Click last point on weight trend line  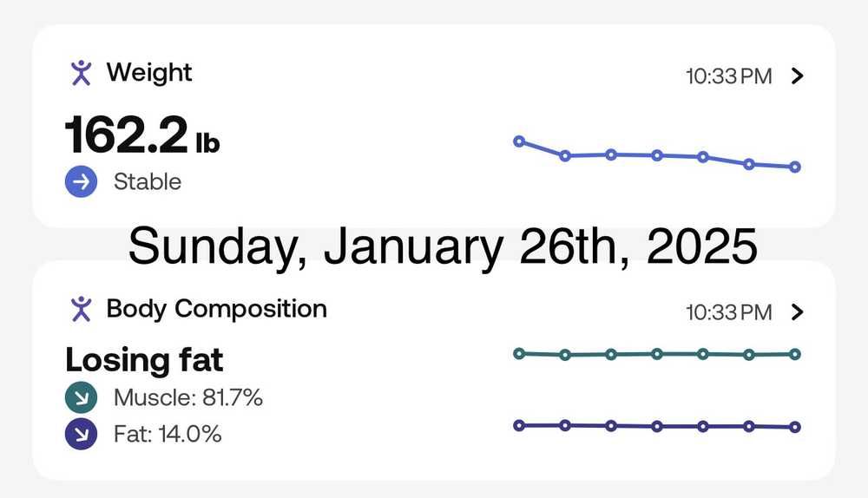795,167
